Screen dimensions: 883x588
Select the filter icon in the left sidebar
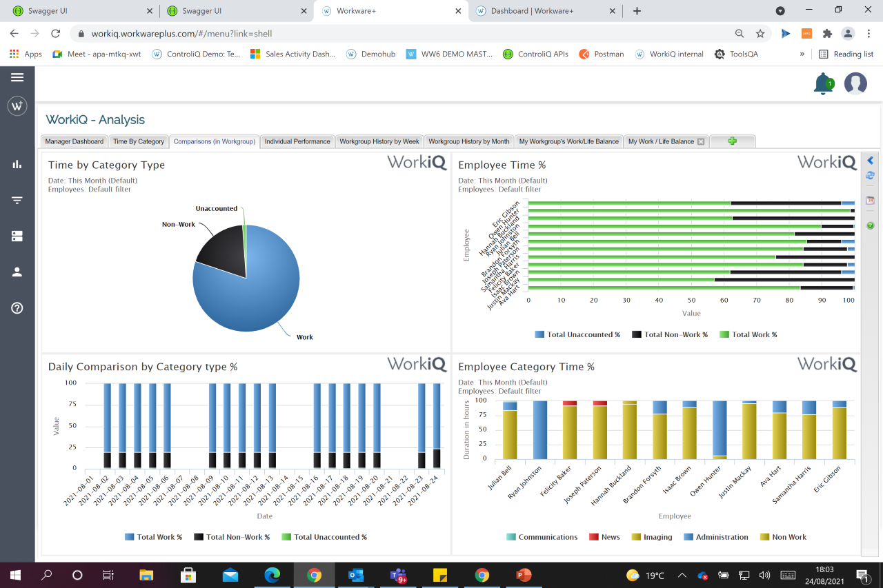[x=17, y=200]
